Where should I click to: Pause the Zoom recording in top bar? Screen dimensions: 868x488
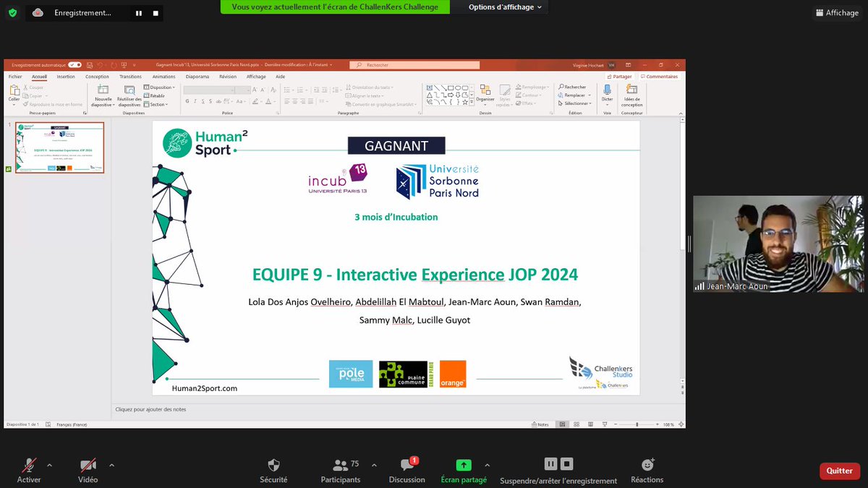click(x=138, y=13)
